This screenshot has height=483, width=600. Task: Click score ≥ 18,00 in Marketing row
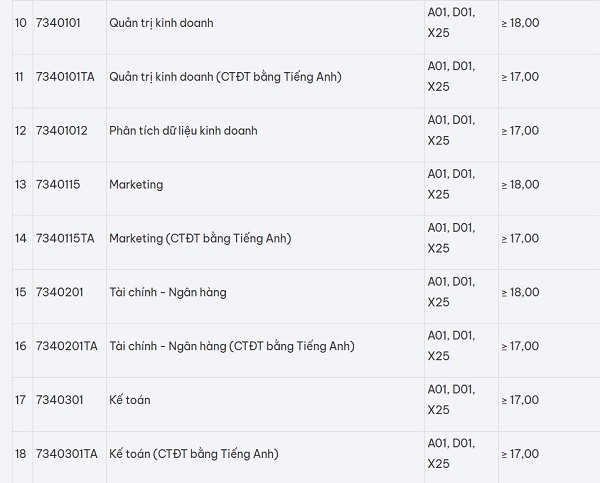pyautogui.click(x=520, y=185)
